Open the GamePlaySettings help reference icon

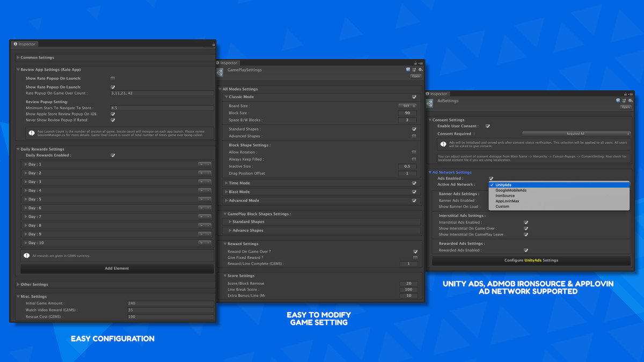pos(408,70)
